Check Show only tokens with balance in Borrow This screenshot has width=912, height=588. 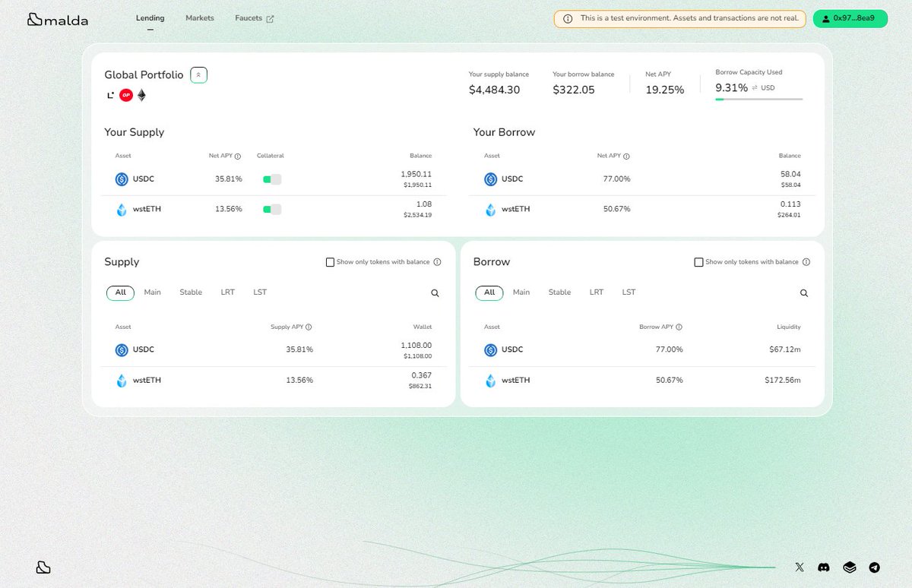pos(698,262)
